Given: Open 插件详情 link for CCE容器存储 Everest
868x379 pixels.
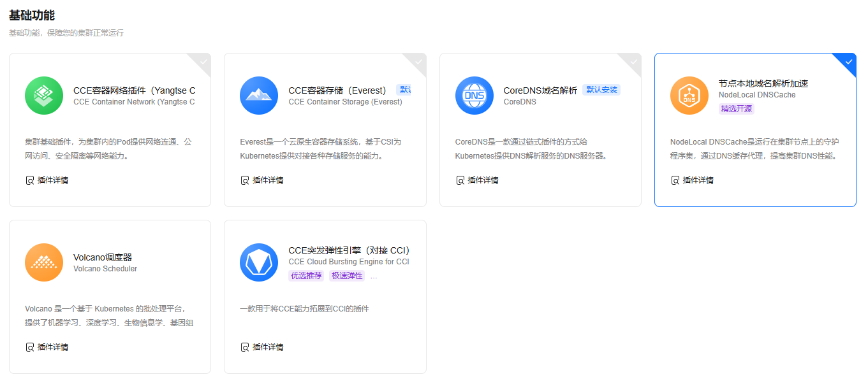Looking at the screenshot, I should (x=268, y=180).
